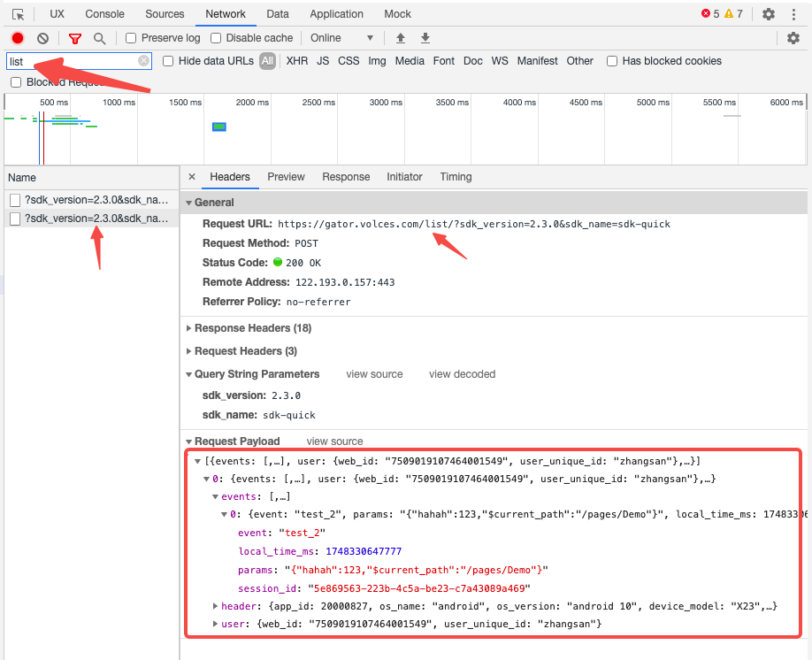
Task: Collapse the Request Payload section
Action: coord(189,441)
